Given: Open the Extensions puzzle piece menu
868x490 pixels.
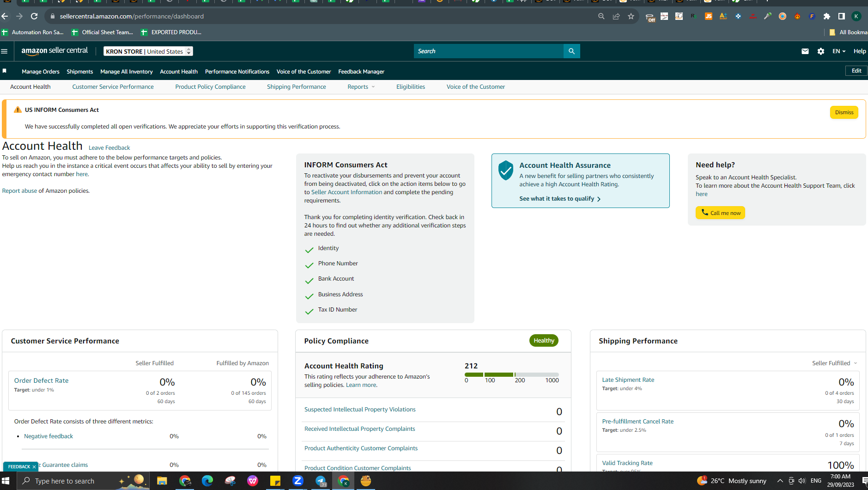Looking at the screenshot, I should 827,16.
